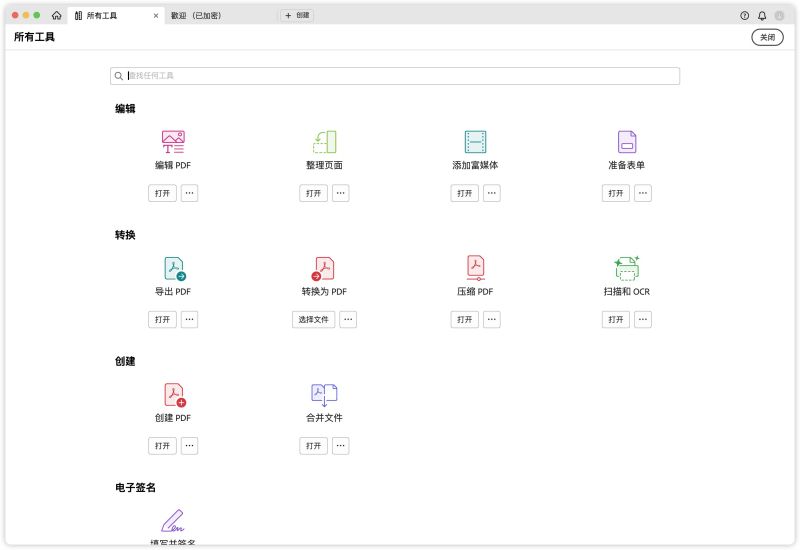Switch to the 欢迎 (已加密) tab
This screenshot has width=800, height=550.
click(196, 16)
